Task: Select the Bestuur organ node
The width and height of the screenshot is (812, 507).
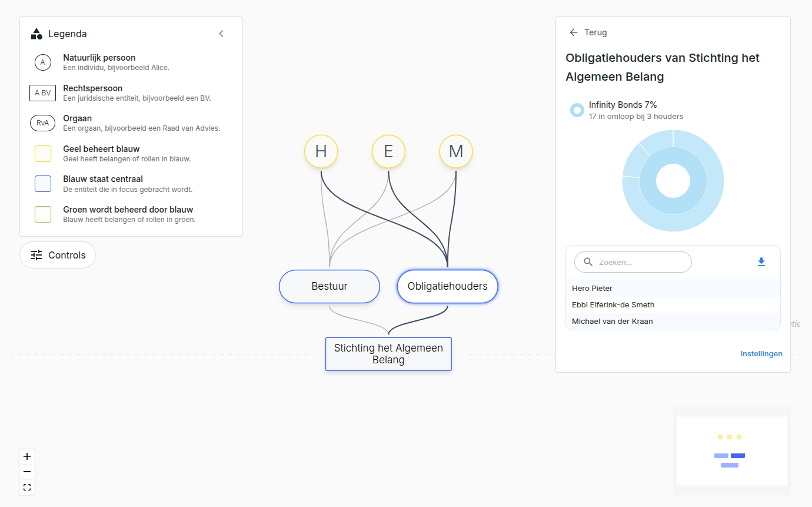Action: pos(330,286)
